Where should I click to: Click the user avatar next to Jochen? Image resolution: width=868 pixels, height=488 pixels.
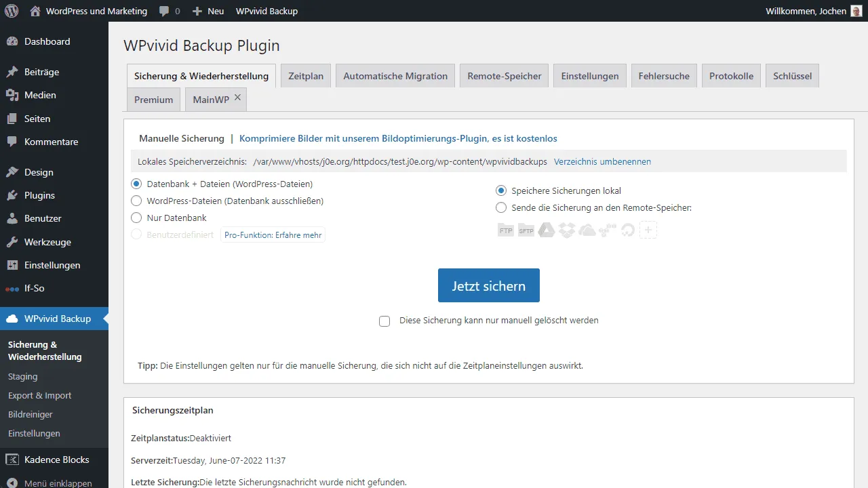click(856, 11)
